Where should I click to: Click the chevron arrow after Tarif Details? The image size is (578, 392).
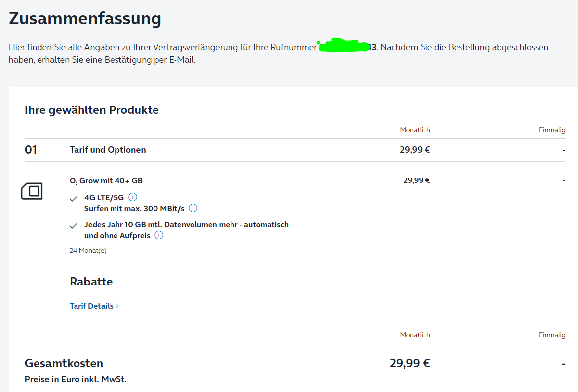click(x=117, y=306)
